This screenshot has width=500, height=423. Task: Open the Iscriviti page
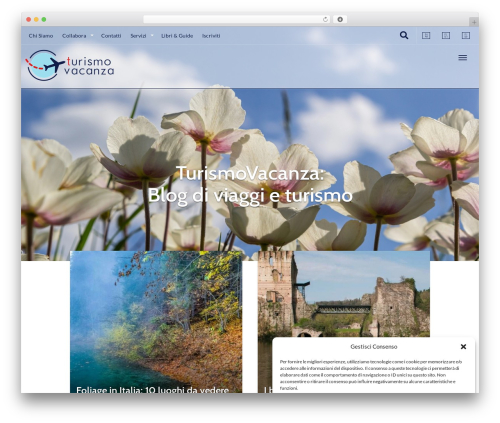click(x=211, y=36)
